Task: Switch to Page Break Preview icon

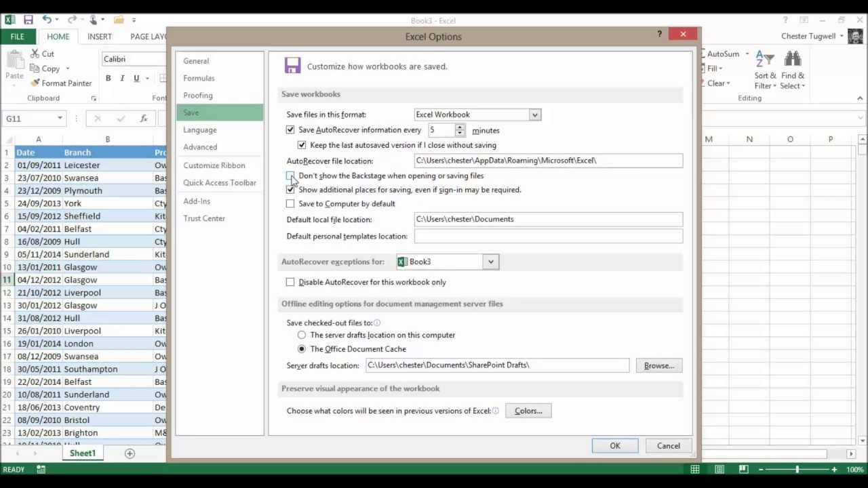Action: tap(743, 469)
